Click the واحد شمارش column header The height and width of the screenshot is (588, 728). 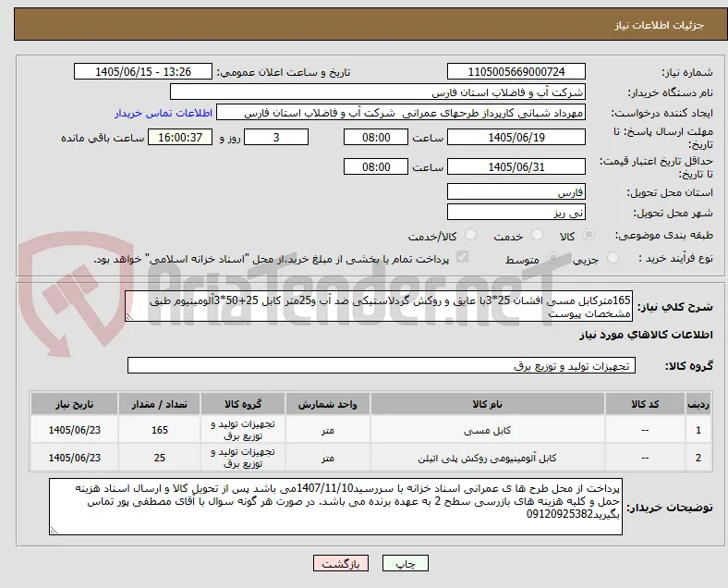(x=328, y=404)
